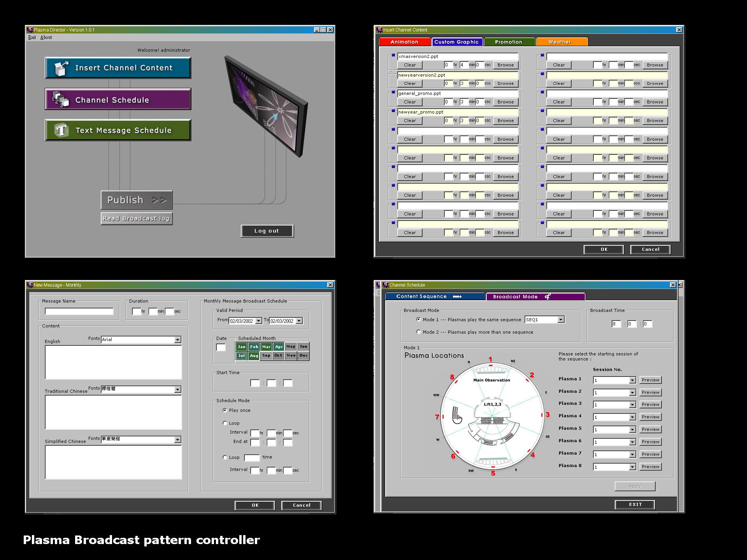Open Plasma 1 session number dropdown
The width and height of the screenshot is (747, 560).
[x=632, y=380]
